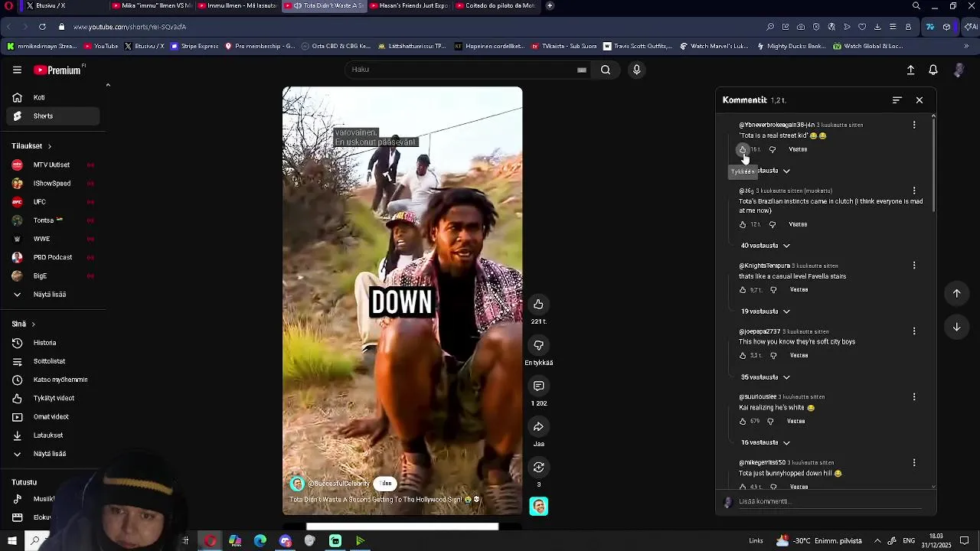Go to the previous short arrow

956,293
